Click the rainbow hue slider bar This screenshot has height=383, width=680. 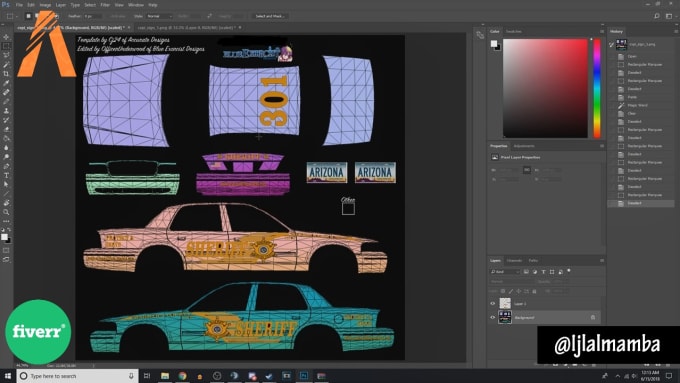click(x=597, y=88)
